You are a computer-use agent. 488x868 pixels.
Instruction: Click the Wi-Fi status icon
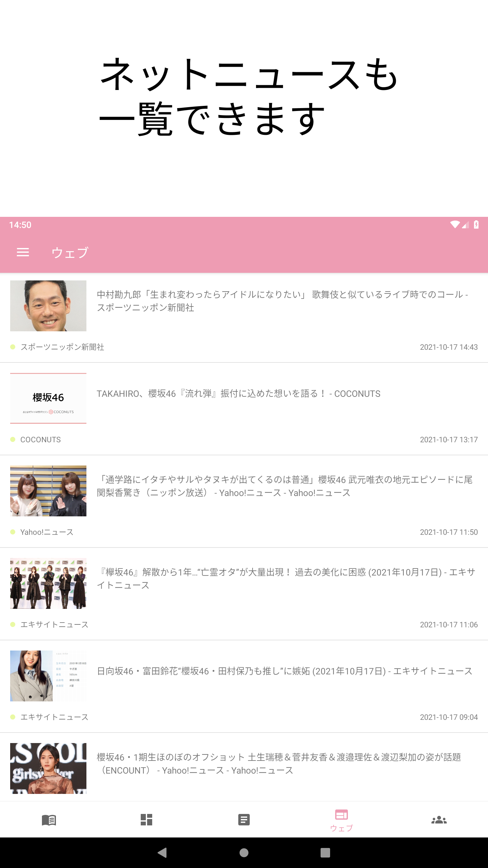[455, 224]
